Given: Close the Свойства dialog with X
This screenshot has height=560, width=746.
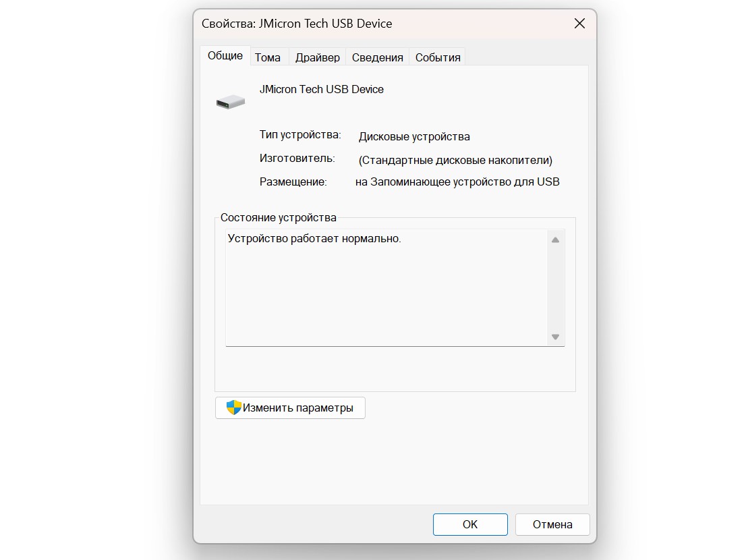Looking at the screenshot, I should [x=579, y=24].
